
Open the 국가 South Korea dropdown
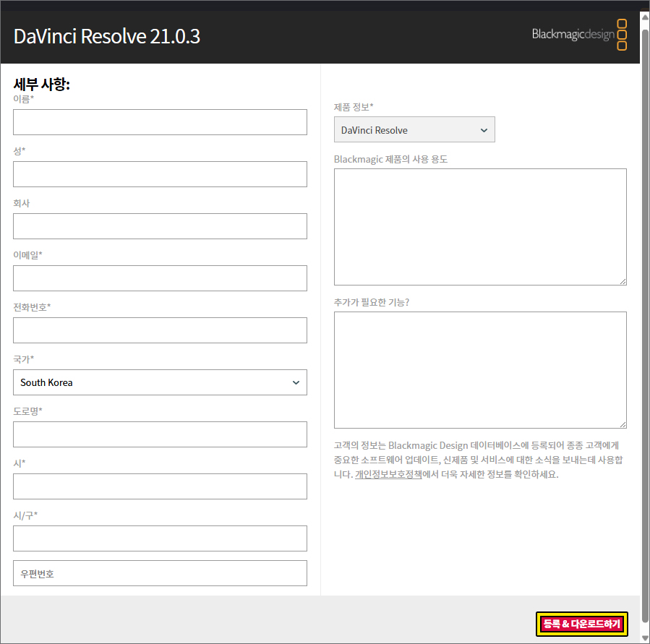pos(160,382)
